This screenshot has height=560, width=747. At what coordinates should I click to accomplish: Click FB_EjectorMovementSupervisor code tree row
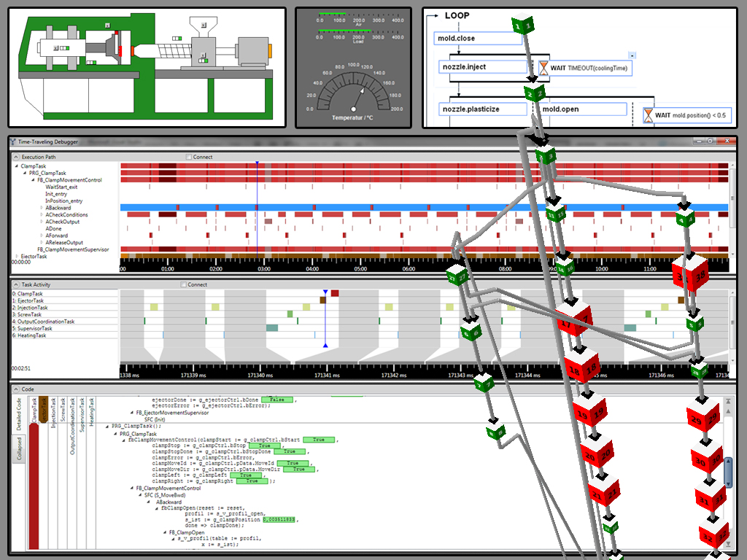pyautogui.click(x=172, y=413)
